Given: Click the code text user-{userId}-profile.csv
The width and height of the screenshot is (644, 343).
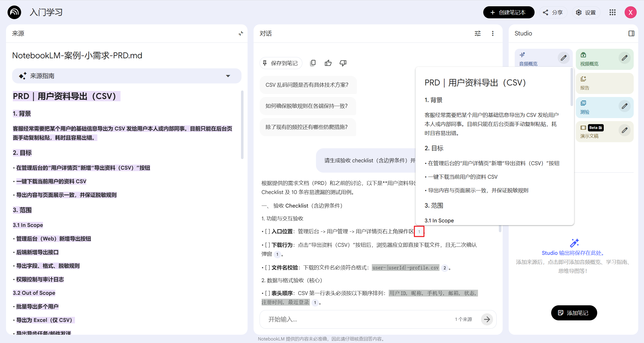Looking at the screenshot, I should 406,268.
